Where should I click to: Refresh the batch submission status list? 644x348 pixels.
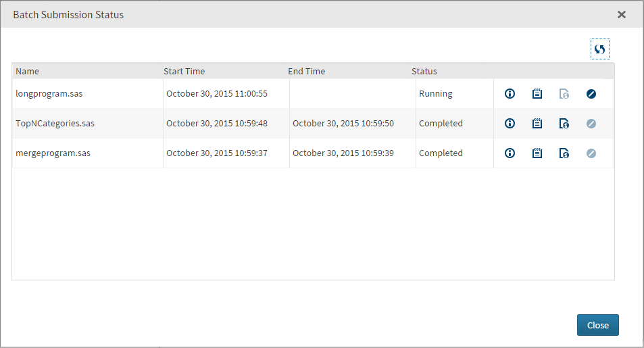(599, 49)
